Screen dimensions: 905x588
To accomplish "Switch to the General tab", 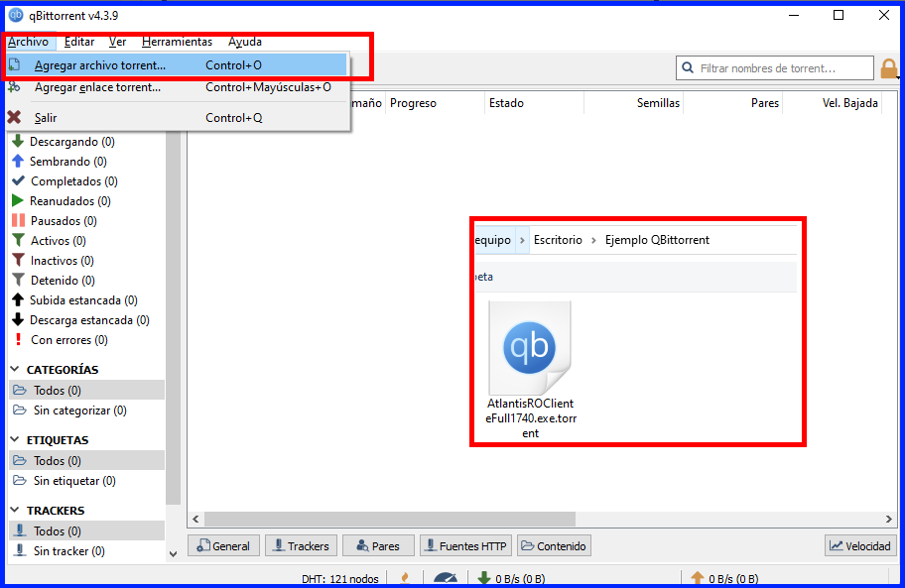I will tap(223, 546).
